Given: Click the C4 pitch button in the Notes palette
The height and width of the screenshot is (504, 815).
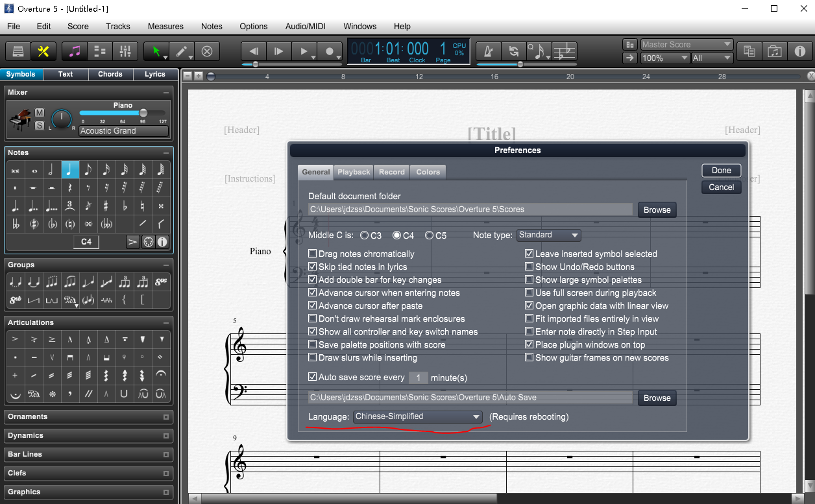Looking at the screenshot, I should coord(86,242).
